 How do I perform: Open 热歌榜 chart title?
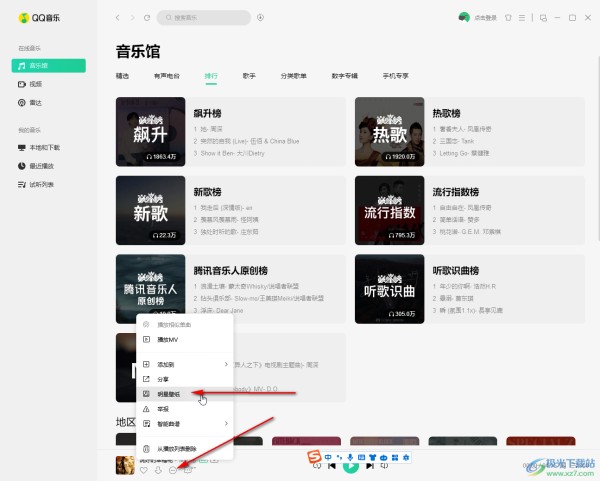[x=447, y=113]
